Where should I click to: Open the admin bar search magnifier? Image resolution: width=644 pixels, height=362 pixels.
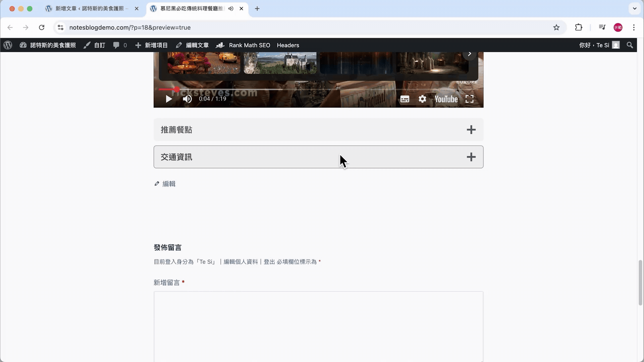pyautogui.click(x=630, y=45)
